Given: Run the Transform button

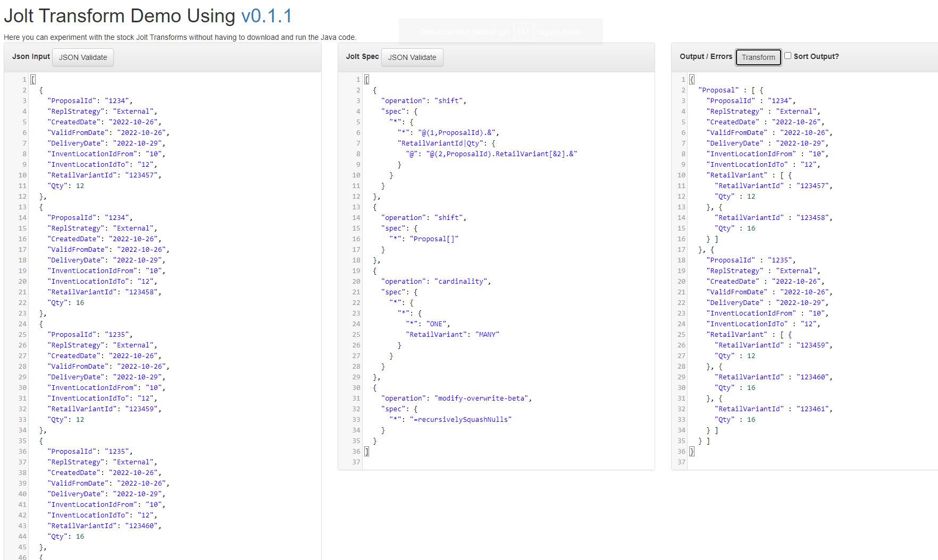Looking at the screenshot, I should [758, 57].
